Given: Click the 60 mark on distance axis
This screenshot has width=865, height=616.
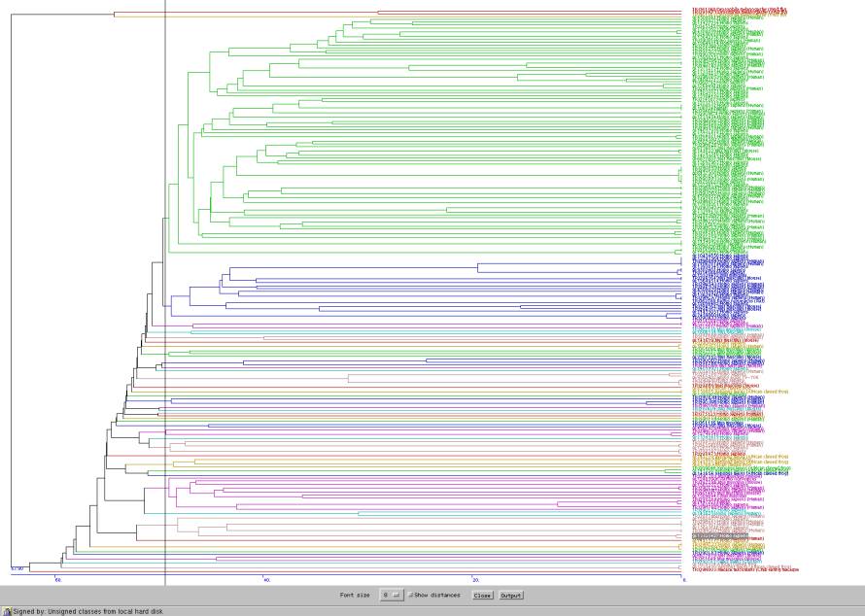Looking at the screenshot, I should [57, 580].
